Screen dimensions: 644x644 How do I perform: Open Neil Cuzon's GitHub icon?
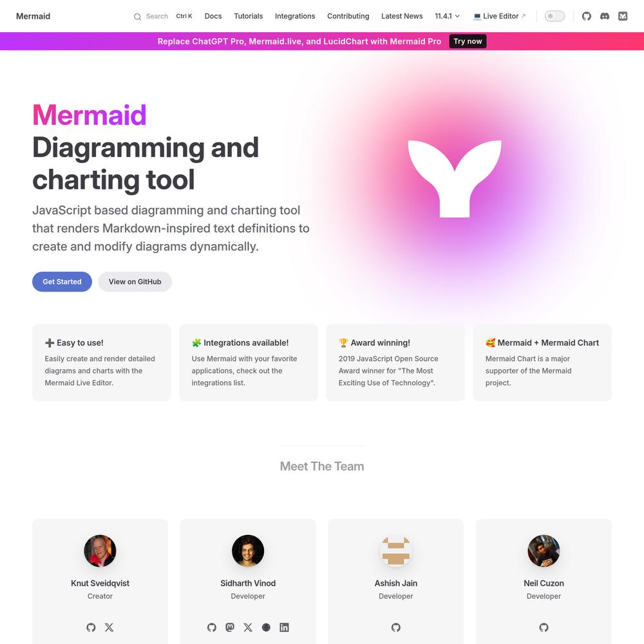pos(544,627)
